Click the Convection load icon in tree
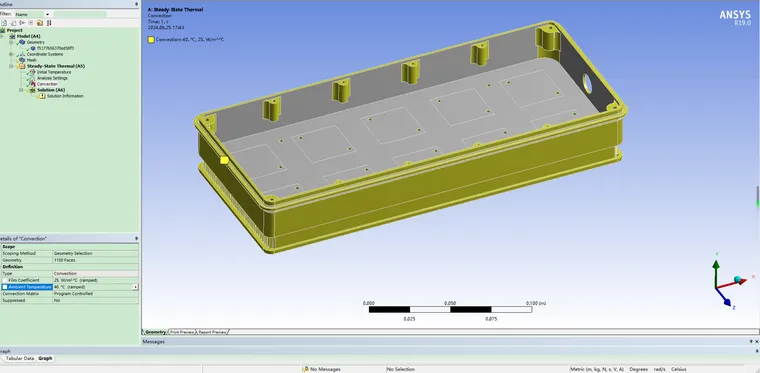 point(32,84)
